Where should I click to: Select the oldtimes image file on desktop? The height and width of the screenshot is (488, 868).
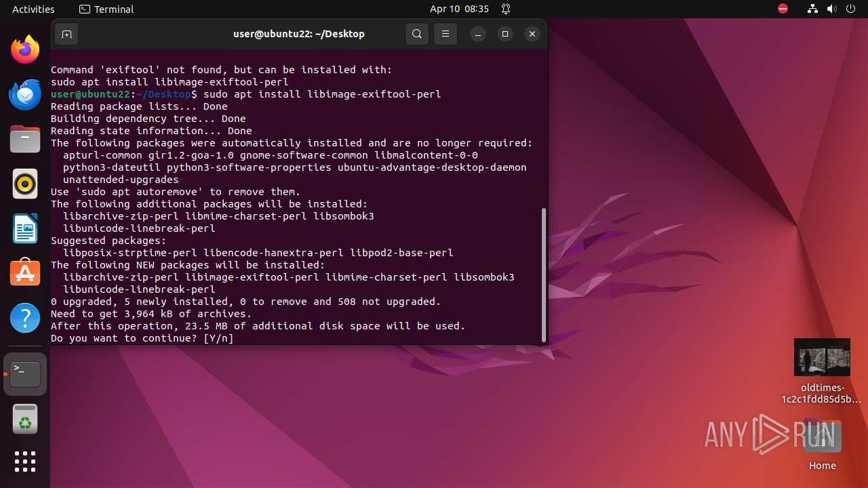(822, 371)
